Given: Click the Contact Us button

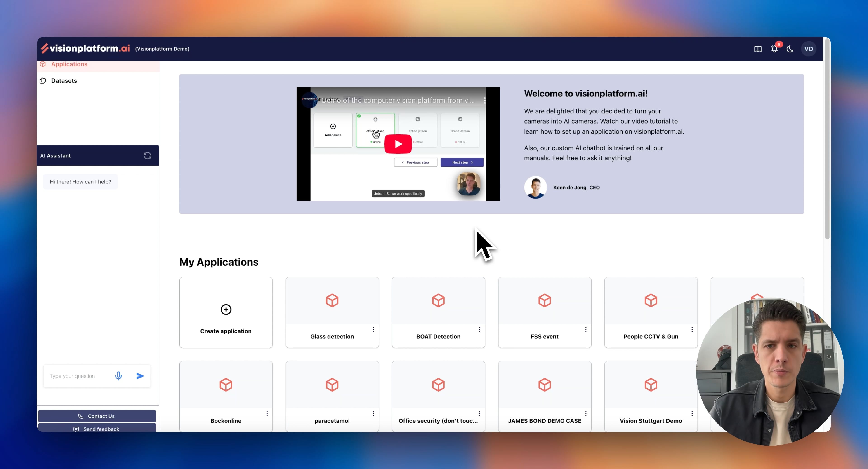Looking at the screenshot, I should pos(97,416).
